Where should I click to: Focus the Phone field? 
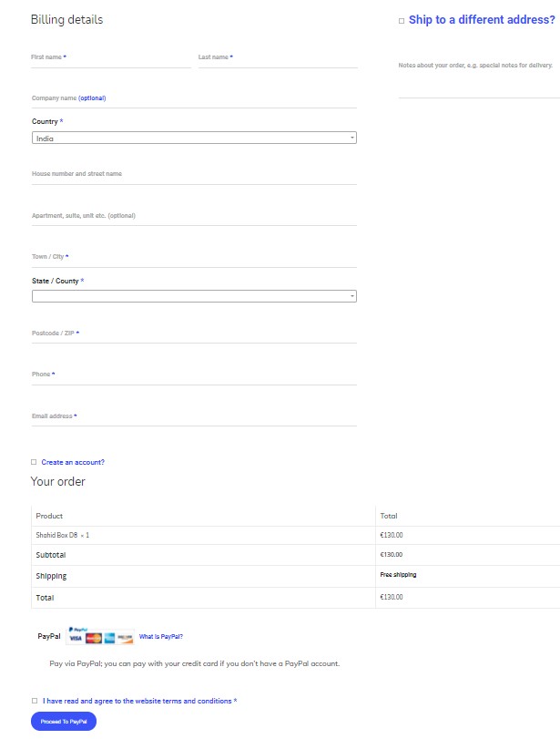click(x=194, y=375)
